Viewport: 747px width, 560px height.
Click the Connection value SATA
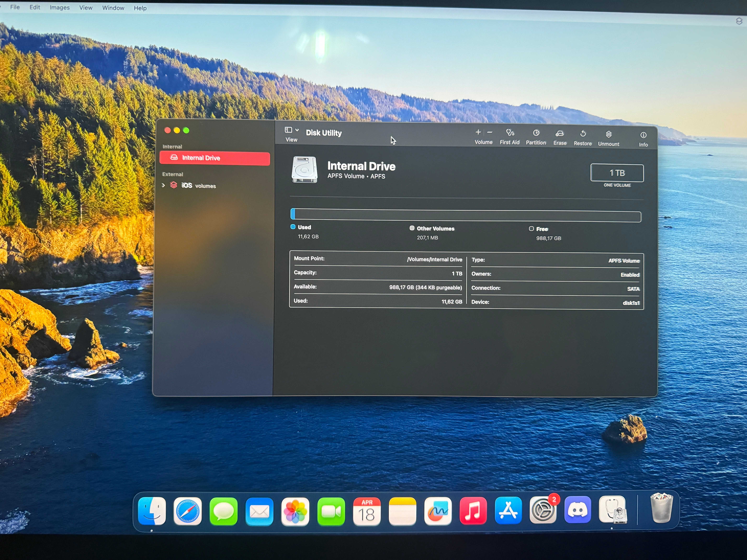633,289
